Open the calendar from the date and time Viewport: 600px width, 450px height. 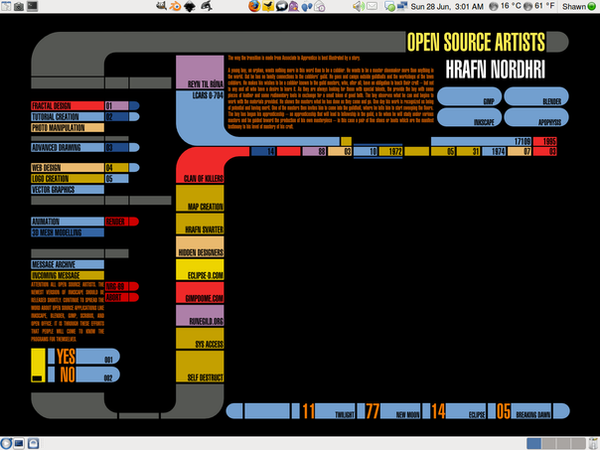pos(447,7)
